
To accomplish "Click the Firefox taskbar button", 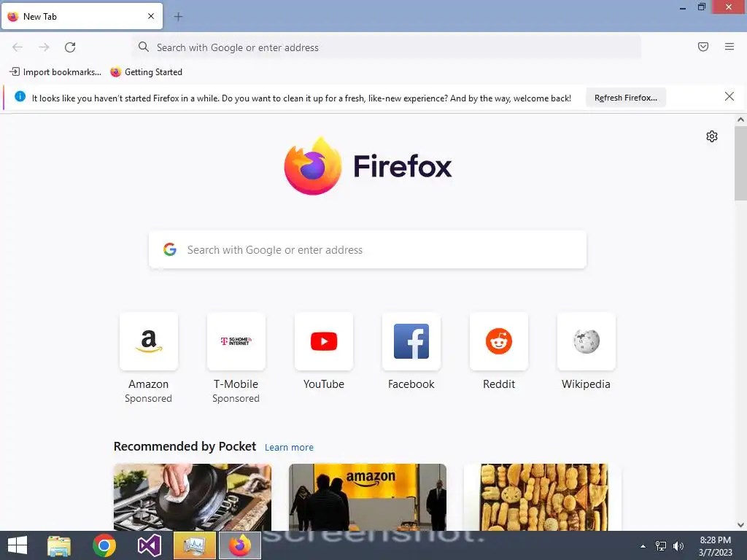I will 239,545.
